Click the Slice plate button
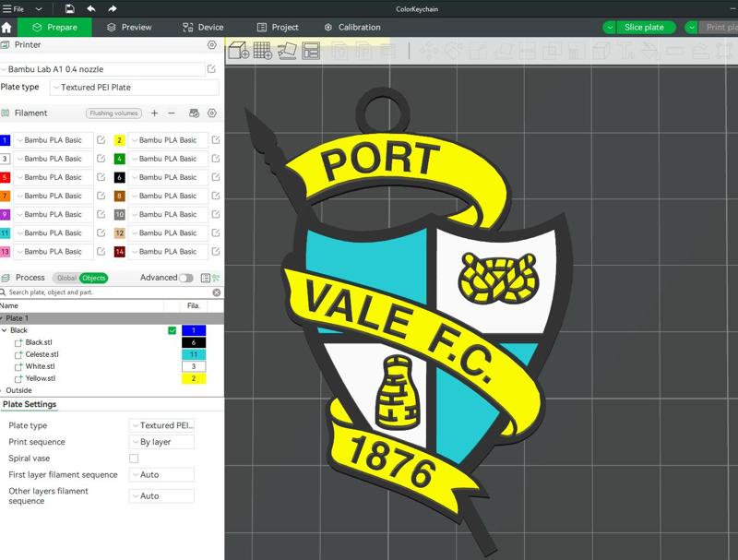 (644, 28)
